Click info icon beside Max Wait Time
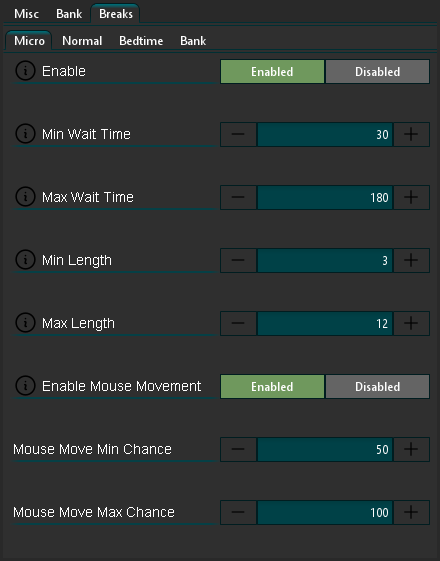Viewport: 440px width, 561px height. pos(25,197)
